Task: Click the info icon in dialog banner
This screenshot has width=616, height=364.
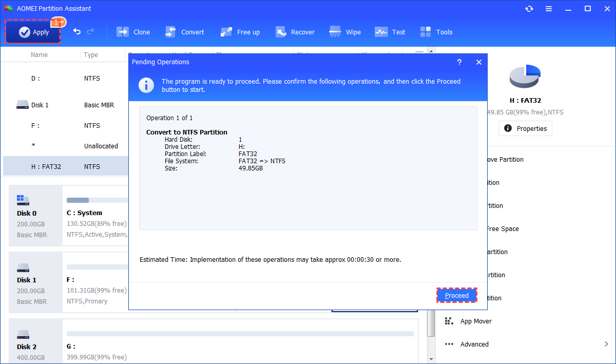Action: 146,85
